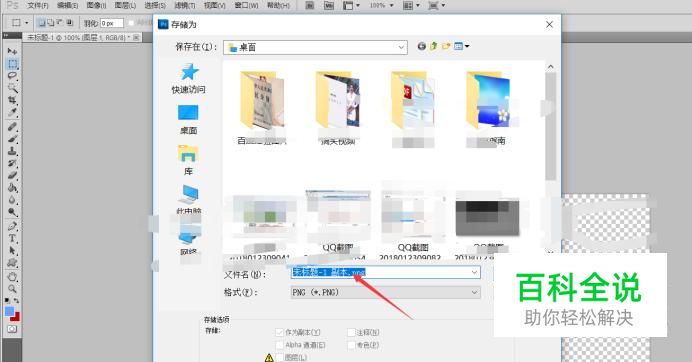Select the Hand tool
The height and width of the screenshot is (362, 692).
click(x=12, y=277)
